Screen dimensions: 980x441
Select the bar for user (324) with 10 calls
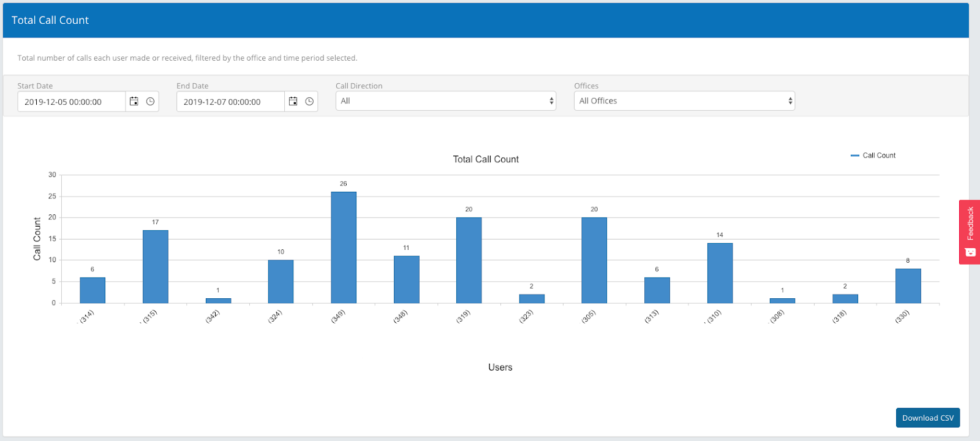281,282
